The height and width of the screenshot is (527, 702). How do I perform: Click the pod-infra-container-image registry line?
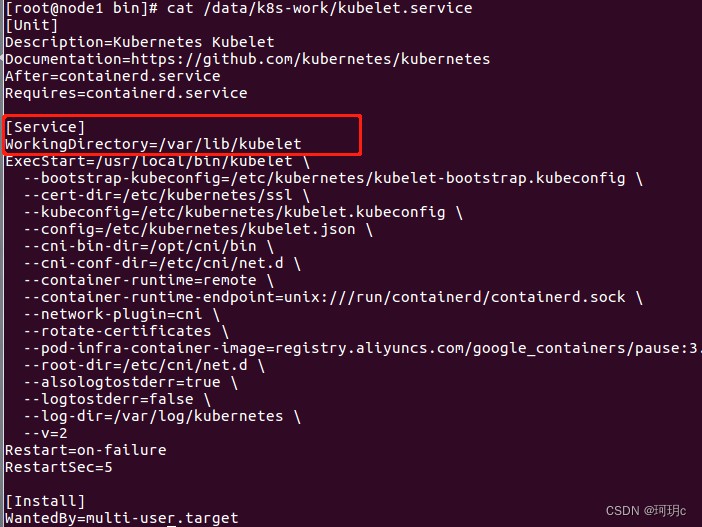click(363, 348)
